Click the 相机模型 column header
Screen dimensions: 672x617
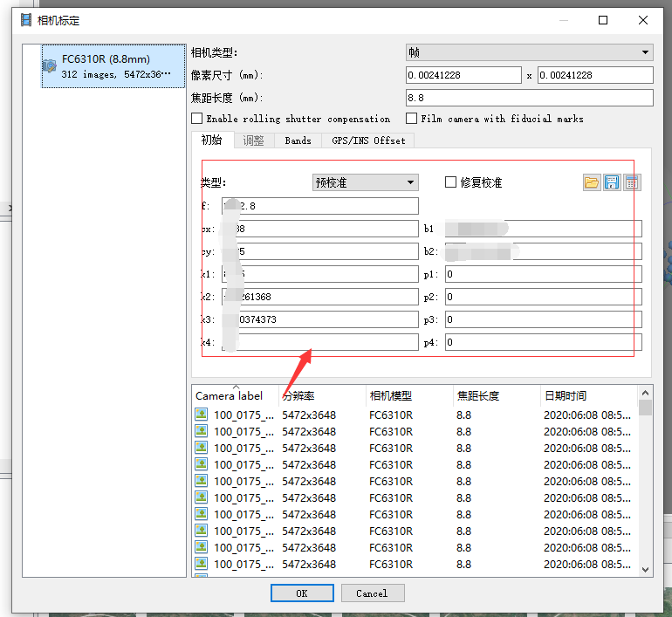409,395
